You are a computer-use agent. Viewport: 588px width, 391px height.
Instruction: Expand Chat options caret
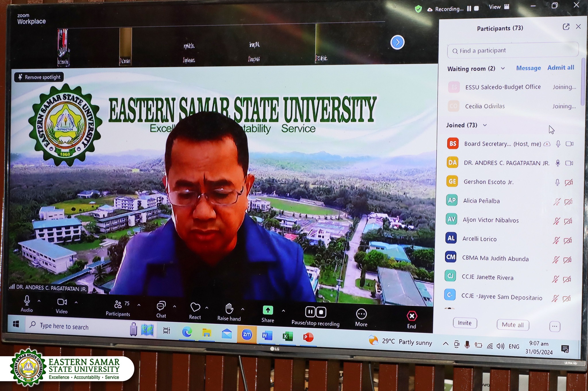pos(175,306)
